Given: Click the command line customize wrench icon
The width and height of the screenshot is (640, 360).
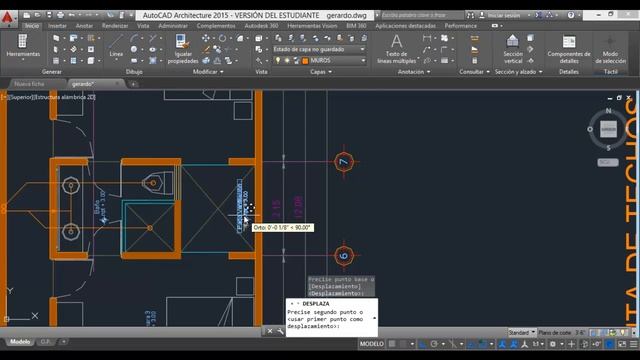Looking at the screenshot, I should 280,331.
